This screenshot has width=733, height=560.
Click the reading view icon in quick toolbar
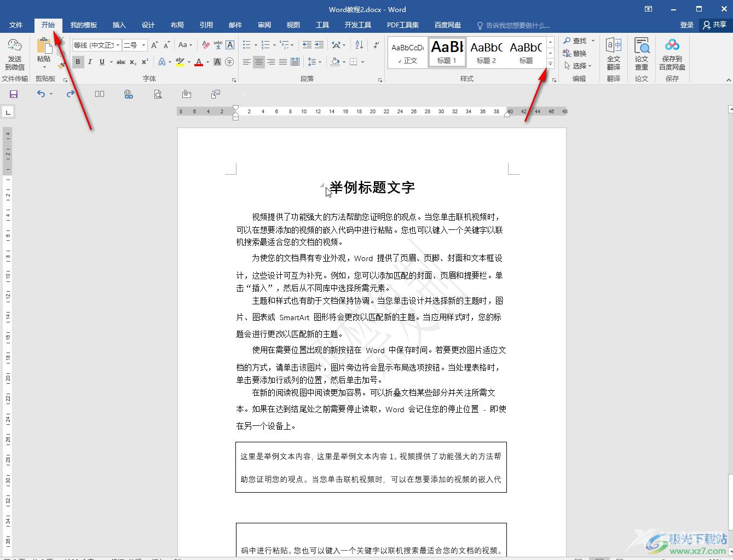(100, 94)
